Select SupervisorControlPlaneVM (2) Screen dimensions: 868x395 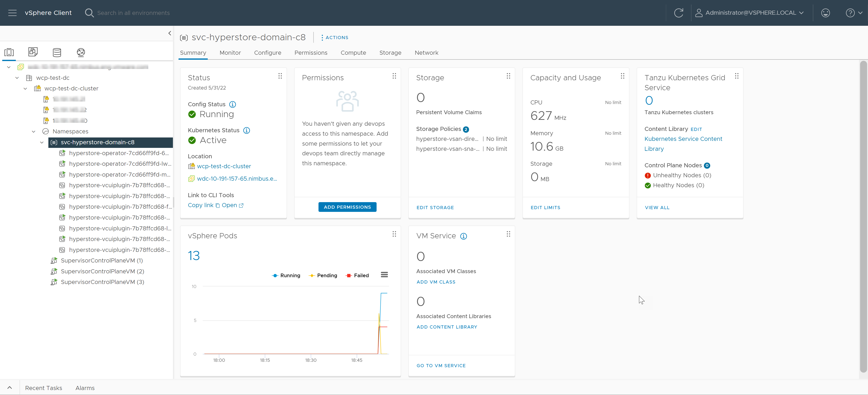pos(102,271)
